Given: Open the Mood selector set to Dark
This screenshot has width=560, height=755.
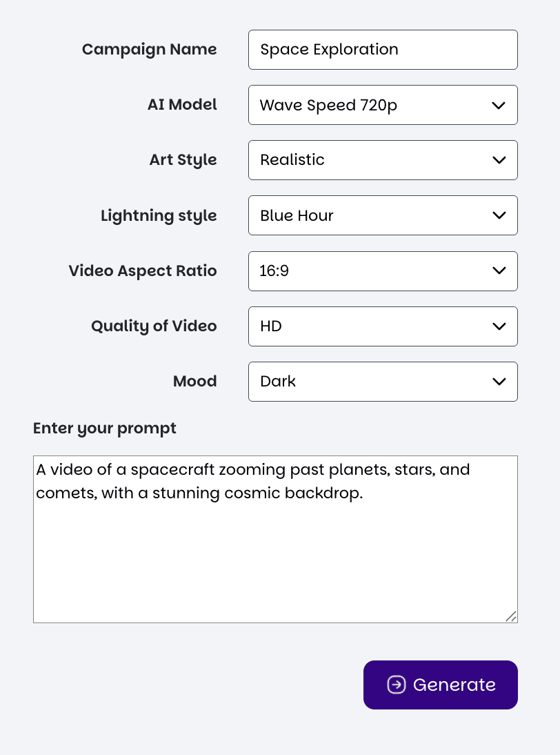Looking at the screenshot, I should [383, 382].
